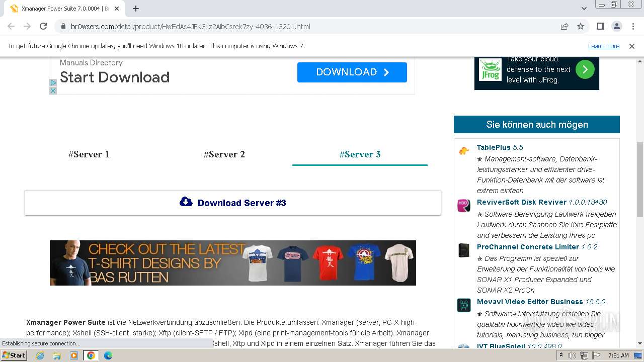Open the IVT BlueSoleil link
Image resolution: width=644 pixels, height=362 pixels.
(x=519, y=346)
